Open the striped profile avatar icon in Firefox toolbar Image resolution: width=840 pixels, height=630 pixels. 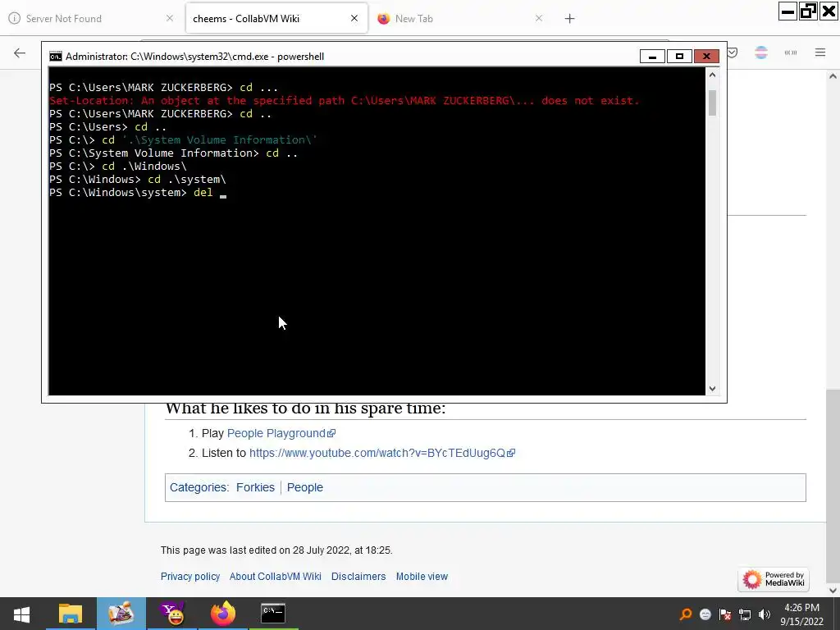coord(761,52)
